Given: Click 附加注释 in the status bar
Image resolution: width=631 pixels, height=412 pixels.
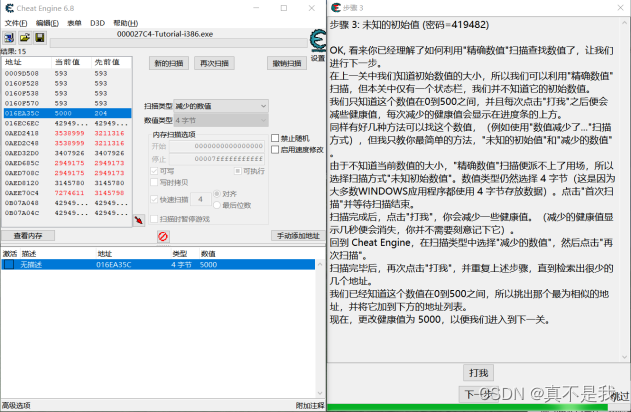Looking at the screenshot, I should pos(310,406).
